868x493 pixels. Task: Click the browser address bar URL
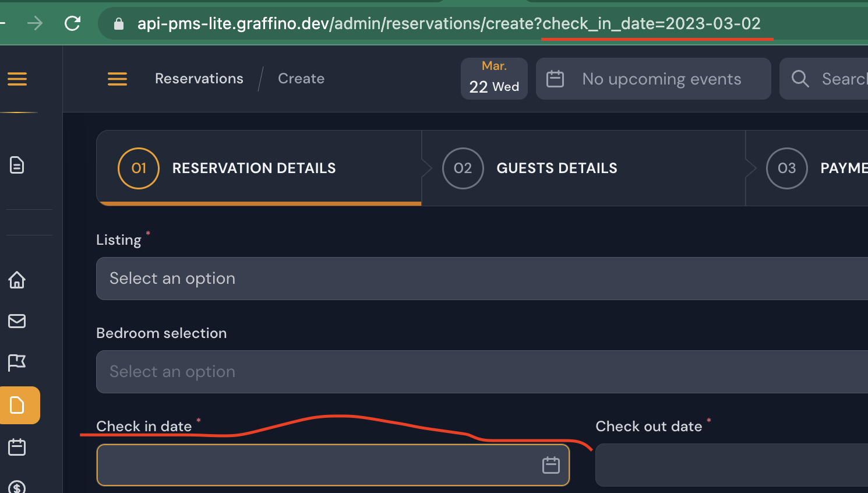[x=449, y=23]
